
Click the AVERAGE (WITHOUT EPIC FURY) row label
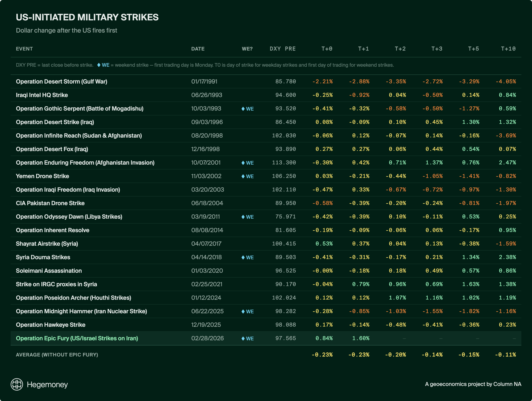[57, 355]
